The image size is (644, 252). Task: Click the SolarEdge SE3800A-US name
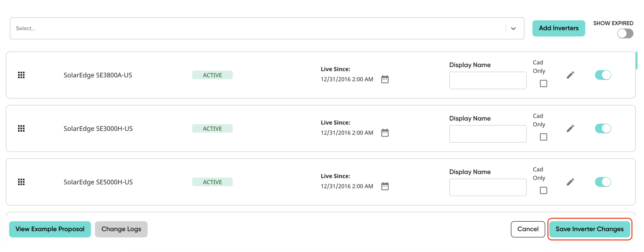[98, 75]
